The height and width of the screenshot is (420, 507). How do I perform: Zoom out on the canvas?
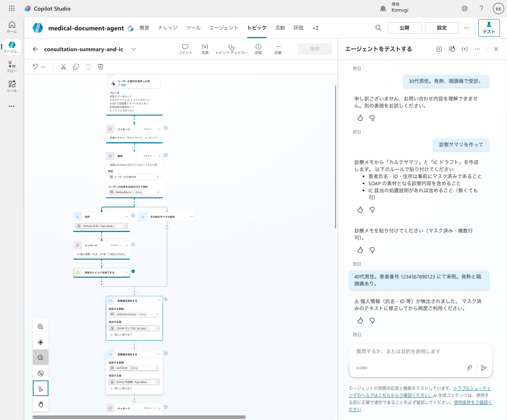41,358
